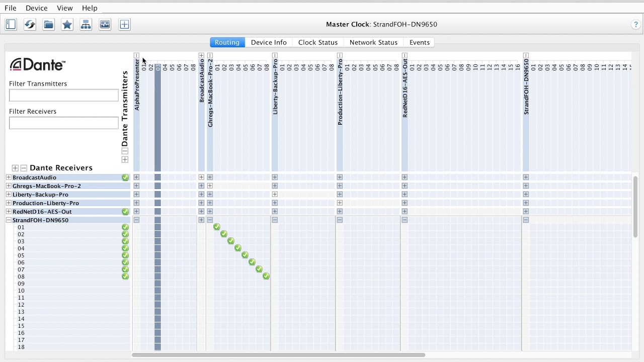Expand the RedNetD16-AES-Out receiver row
644x362 pixels.
coord(9,212)
